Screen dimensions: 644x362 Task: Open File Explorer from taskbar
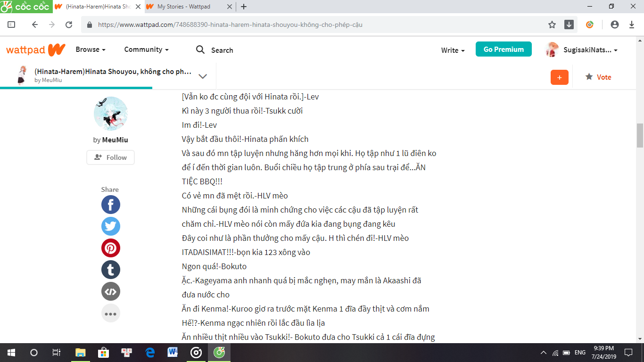click(x=81, y=353)
